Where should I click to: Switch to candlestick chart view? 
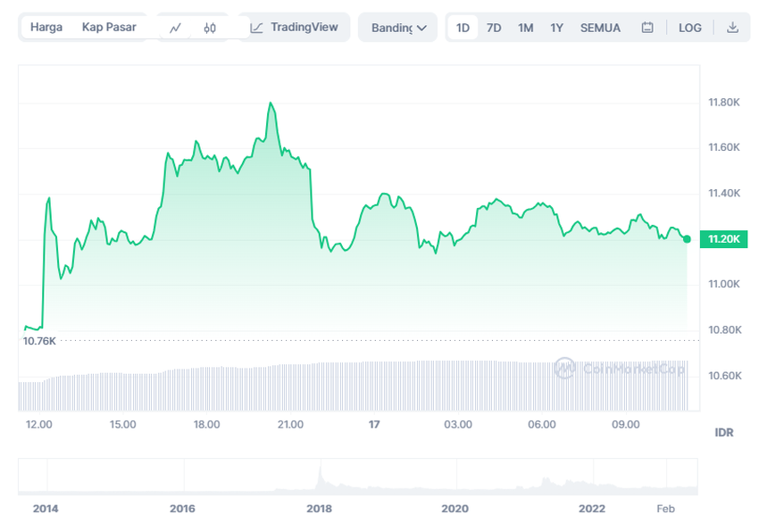[x=210, y=28]
